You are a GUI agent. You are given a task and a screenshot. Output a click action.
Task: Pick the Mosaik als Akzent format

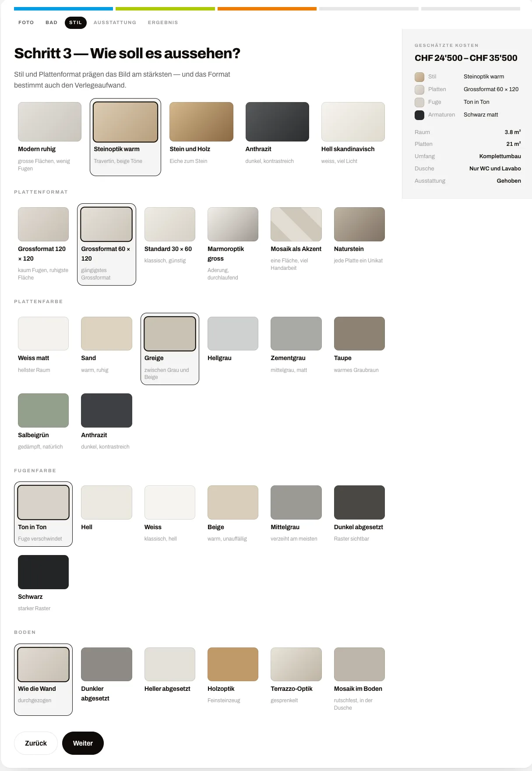[296, 244]
